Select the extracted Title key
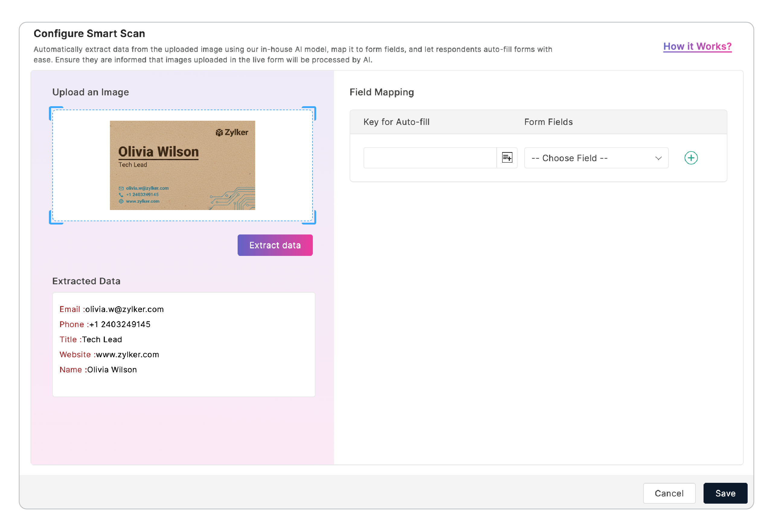 (x=68, y=339)
